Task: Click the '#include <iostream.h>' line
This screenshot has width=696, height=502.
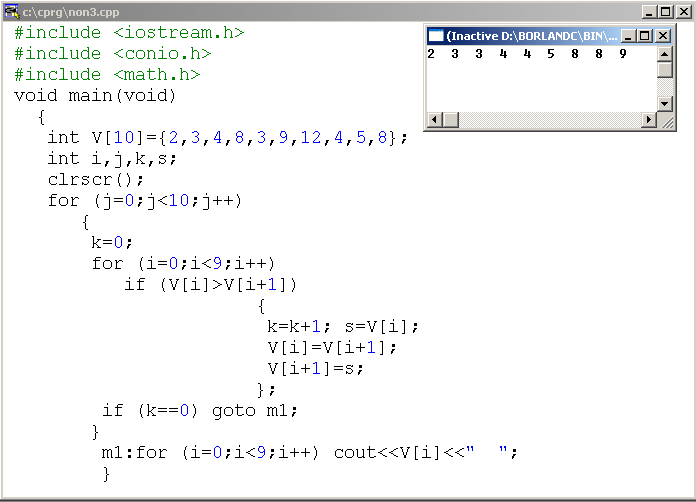Action: click(129, 33)
